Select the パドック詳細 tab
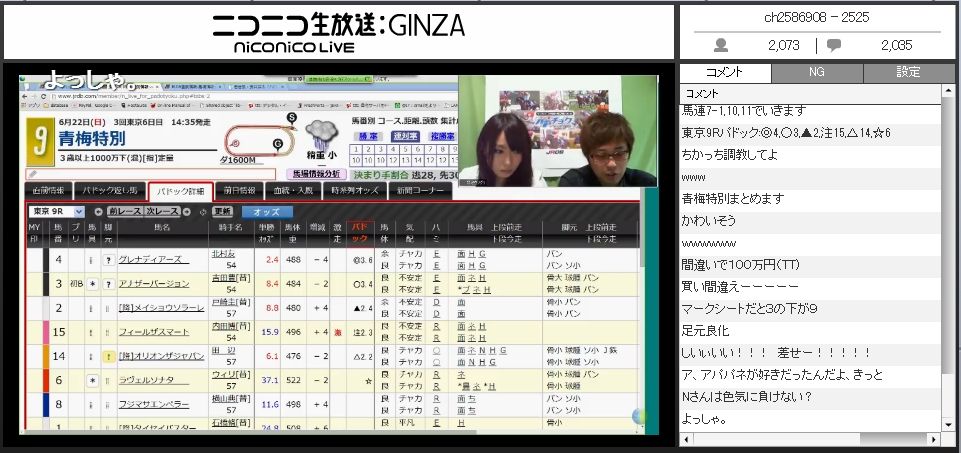This screenshot has height=453, width=961. (181, 191)
